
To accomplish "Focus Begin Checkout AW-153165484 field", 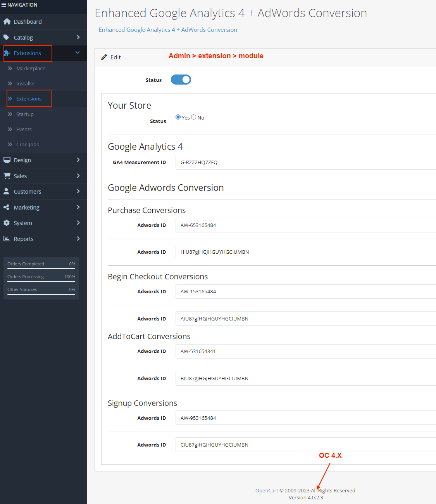I will coord(306,291).
